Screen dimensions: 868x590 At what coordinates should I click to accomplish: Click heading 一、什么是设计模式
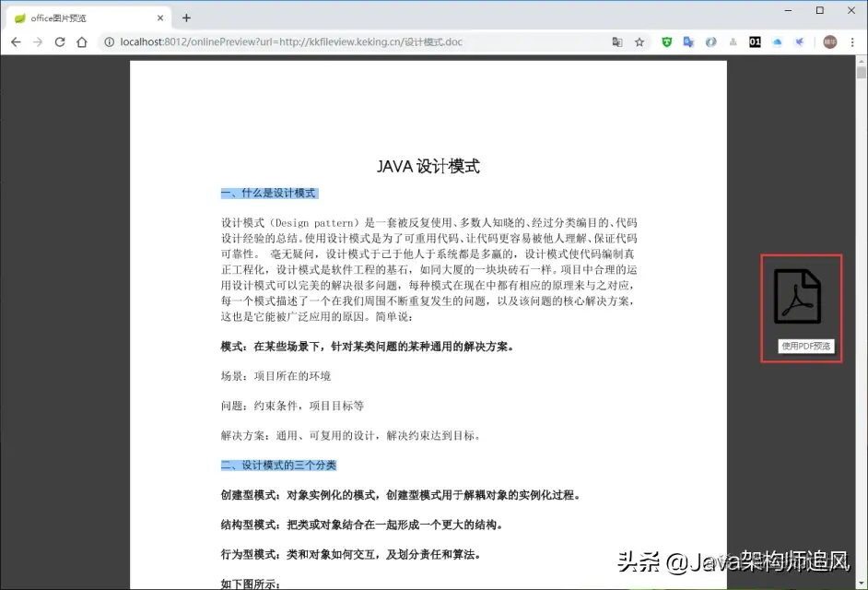tap(268, 193)
